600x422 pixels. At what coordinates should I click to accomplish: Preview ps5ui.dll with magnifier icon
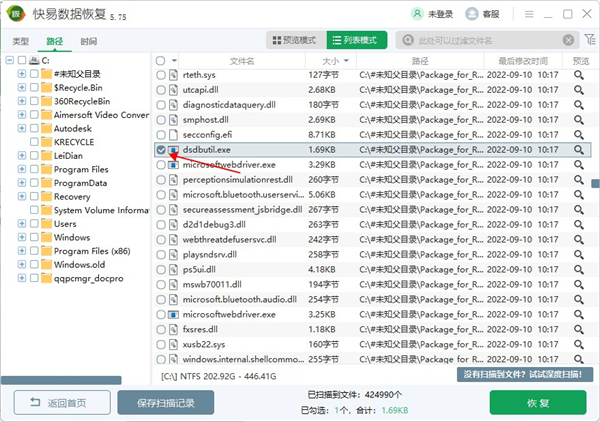click(x=579, y=270)
